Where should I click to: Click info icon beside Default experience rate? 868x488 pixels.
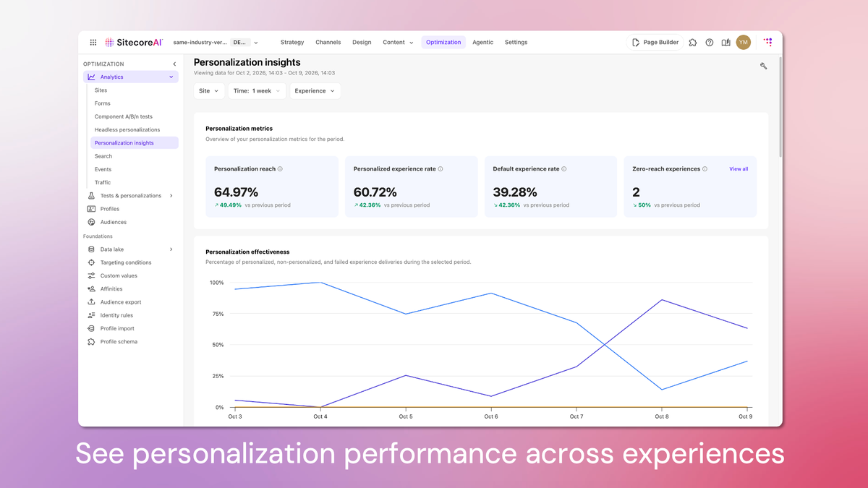pyautogui.click(x=564, y=169)
